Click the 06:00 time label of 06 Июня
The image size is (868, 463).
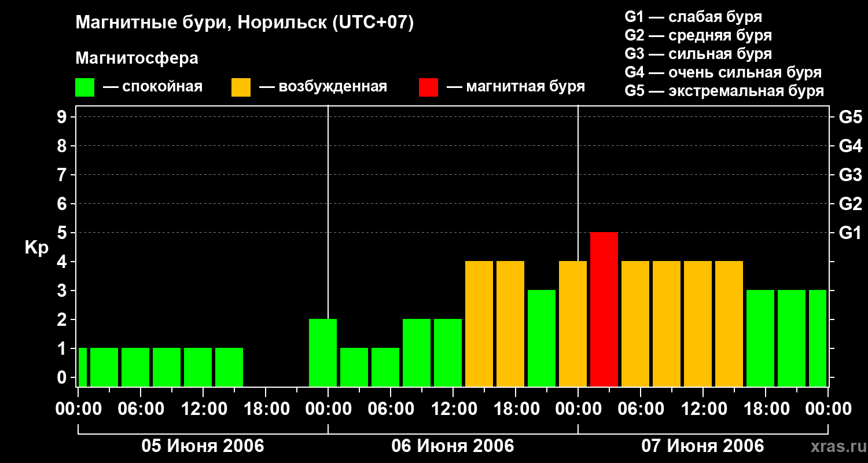(391, 409)
